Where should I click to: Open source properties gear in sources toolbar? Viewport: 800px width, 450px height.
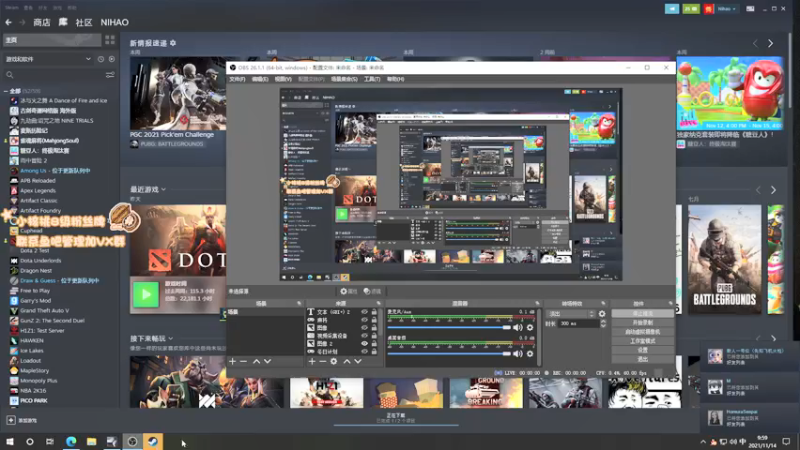click(x=333, y=361)
